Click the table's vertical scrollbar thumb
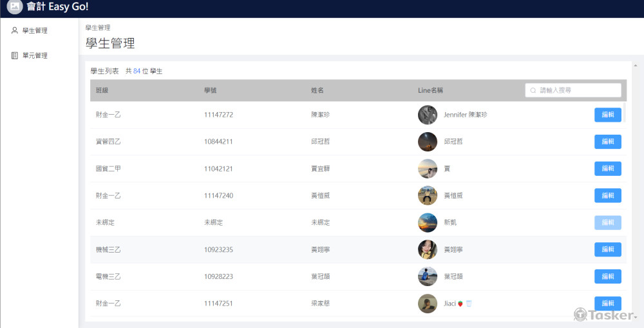 point(625,113)
